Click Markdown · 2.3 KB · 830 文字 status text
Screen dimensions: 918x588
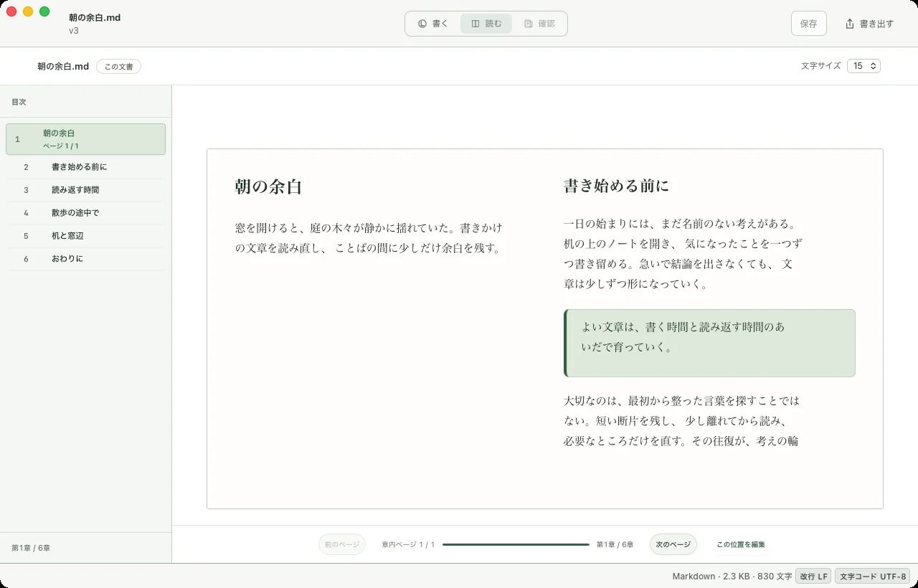coord(732,577)
